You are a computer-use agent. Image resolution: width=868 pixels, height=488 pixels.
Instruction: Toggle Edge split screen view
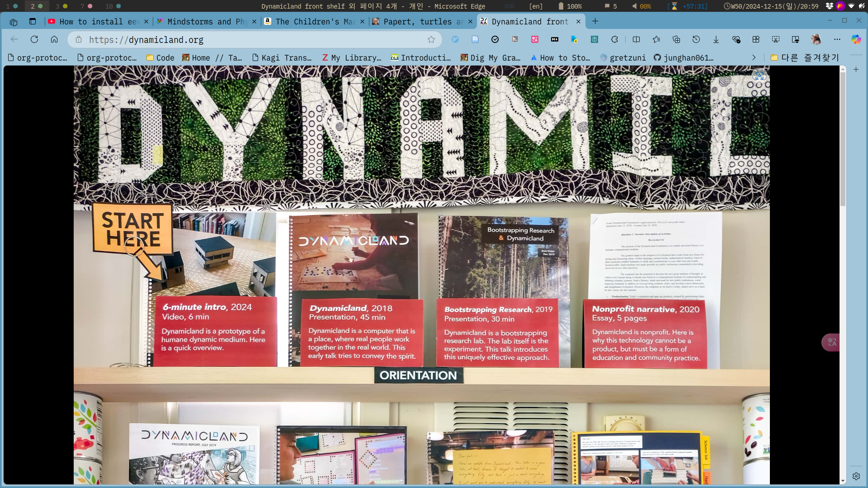637,39
